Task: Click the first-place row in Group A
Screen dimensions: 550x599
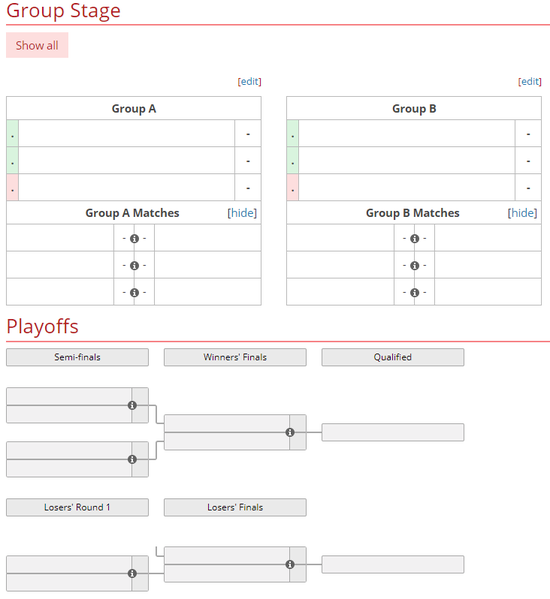Action: click(x=134, y=133)
